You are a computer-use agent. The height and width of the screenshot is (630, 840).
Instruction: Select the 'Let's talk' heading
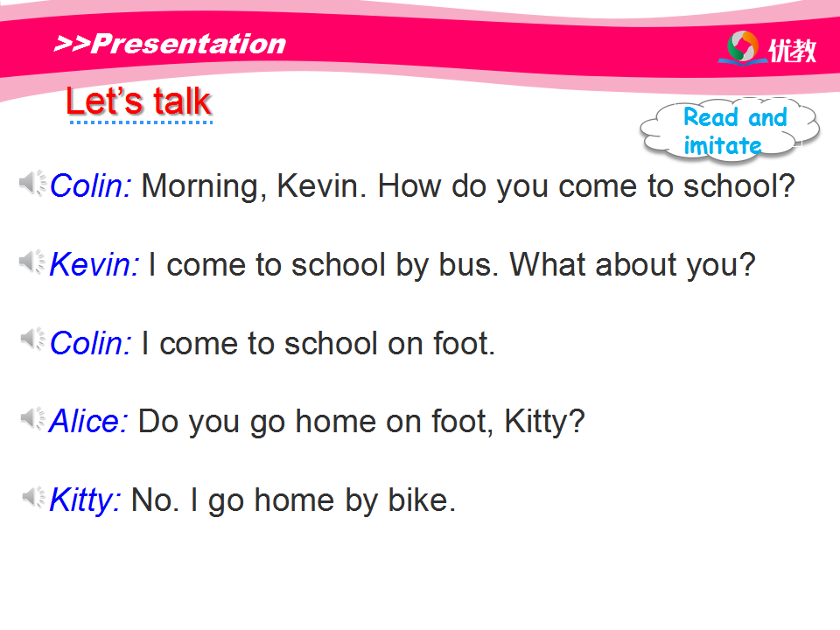138,101
